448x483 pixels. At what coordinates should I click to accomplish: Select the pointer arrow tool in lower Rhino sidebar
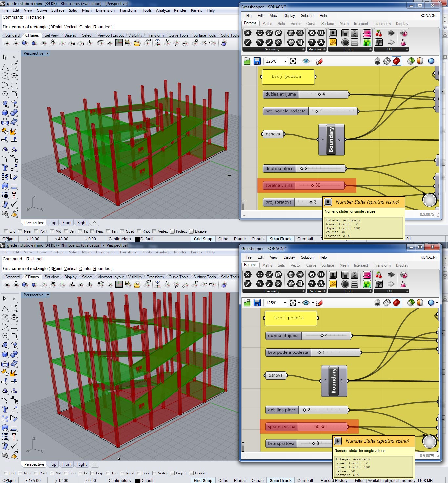click(x=5, y=299)
